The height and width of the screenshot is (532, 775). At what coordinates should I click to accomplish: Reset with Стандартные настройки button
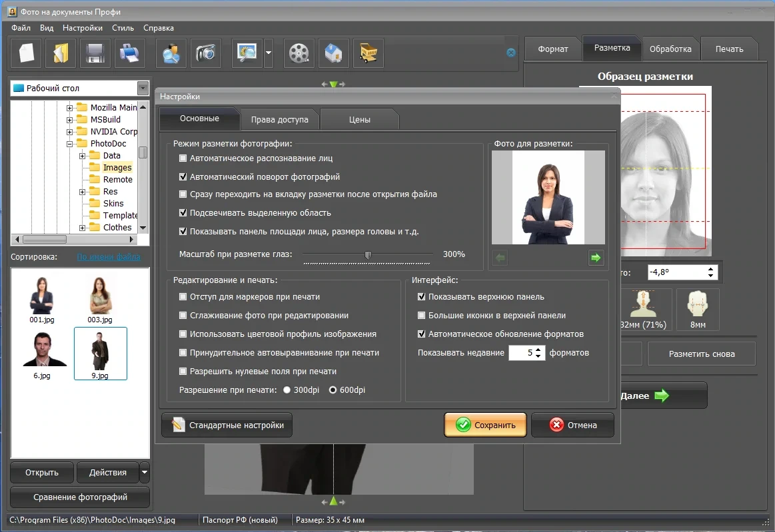[x=227, y=425]
